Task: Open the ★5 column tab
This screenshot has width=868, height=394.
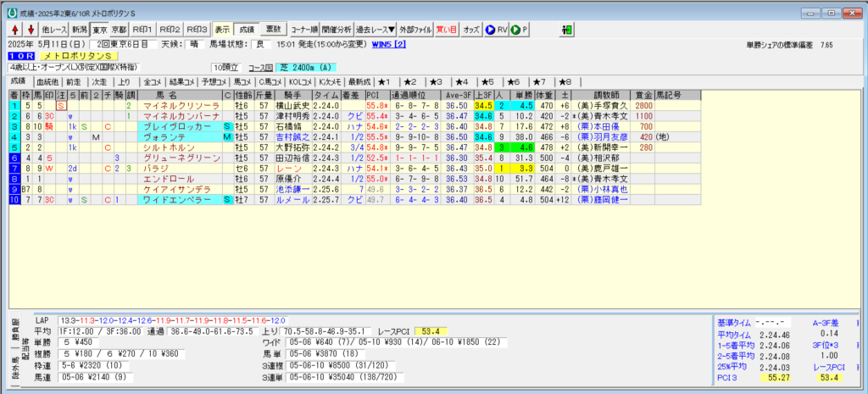Action: (x=487, y=82)
